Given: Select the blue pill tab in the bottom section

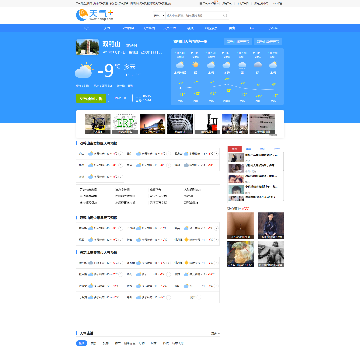Looking at the screenshot, I should (x=81, y=343).
